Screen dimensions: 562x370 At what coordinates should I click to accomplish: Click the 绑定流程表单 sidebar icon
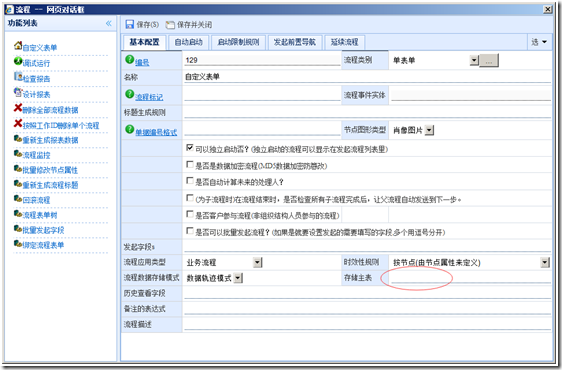point(18,244)
